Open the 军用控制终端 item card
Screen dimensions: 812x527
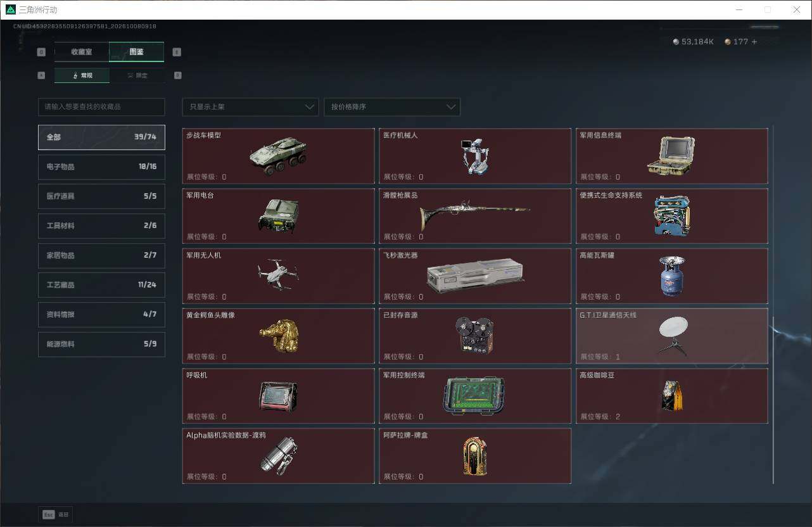click(475, 396)
